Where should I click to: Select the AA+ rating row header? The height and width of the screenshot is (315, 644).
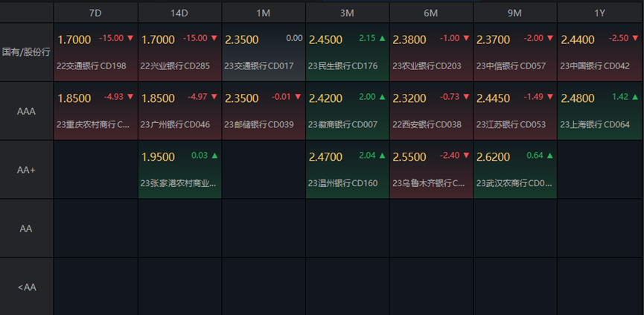pyautogui.click(x=27, y=170)
